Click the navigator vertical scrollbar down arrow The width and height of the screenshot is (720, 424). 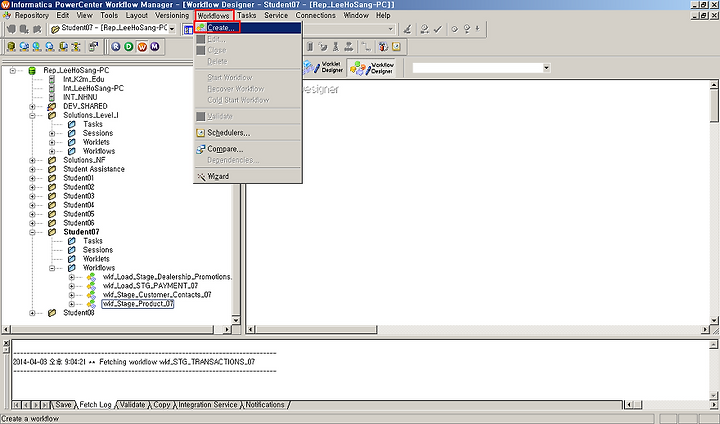point(236,320)
